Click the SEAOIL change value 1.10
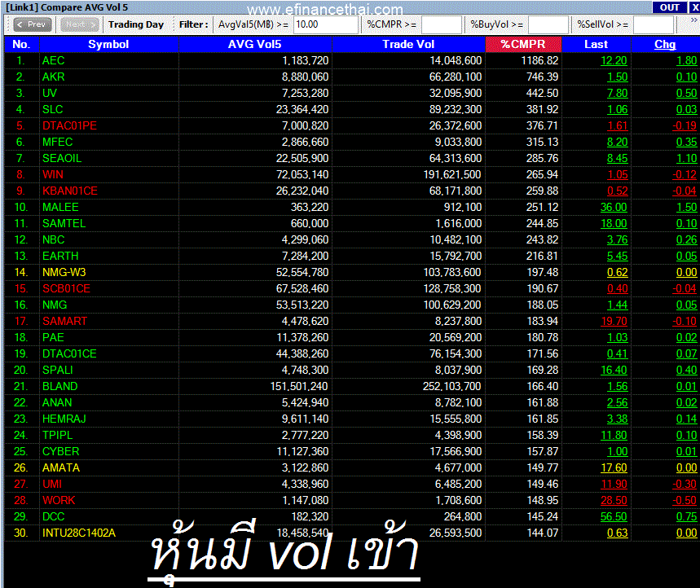Screen dimensions: 700x588 tap(687, 158)
